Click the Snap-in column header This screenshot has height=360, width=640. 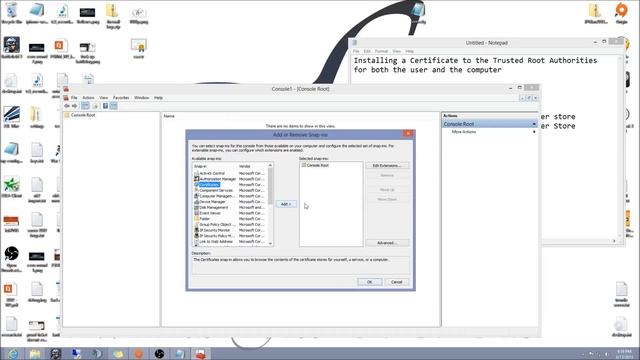coord(215,167)
